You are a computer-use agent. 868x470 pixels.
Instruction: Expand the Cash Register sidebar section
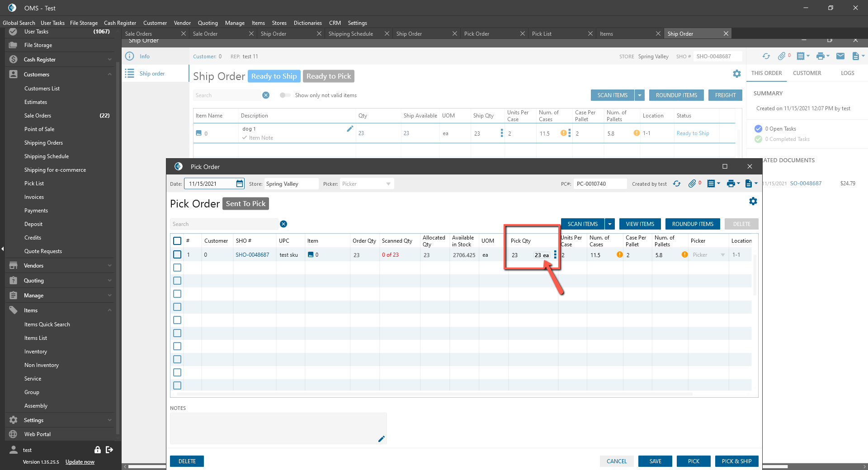(110, 60)
